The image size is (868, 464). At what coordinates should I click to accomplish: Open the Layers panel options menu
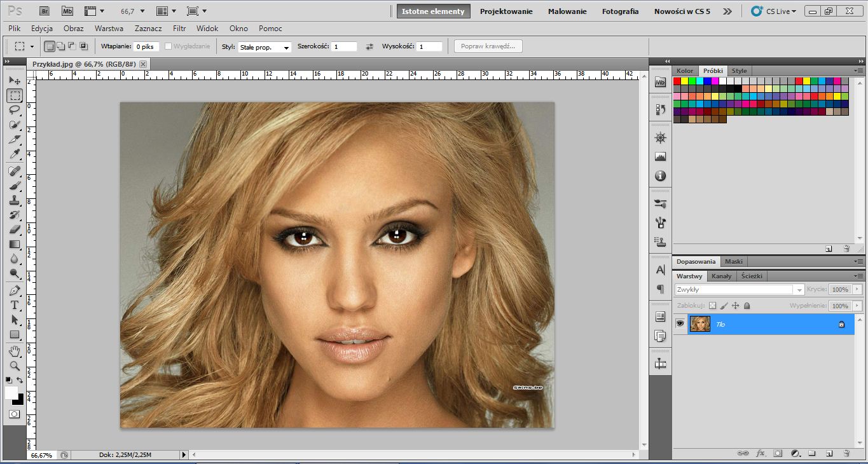tap(858, 276)
